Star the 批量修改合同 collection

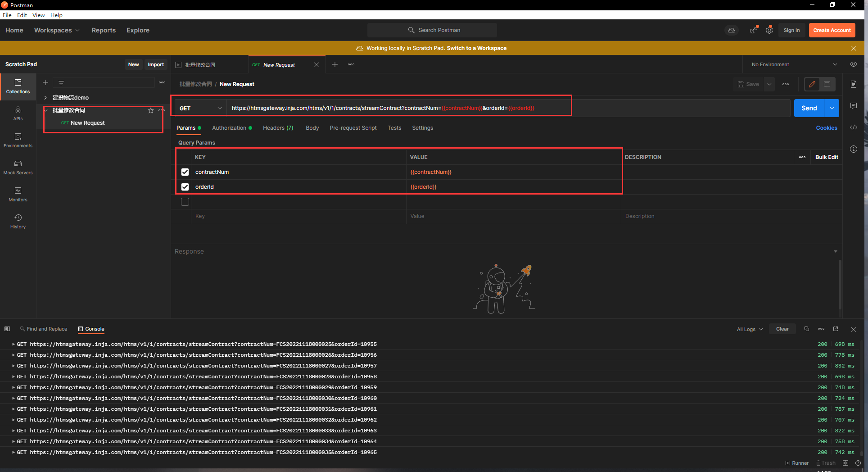coord(151,110)
